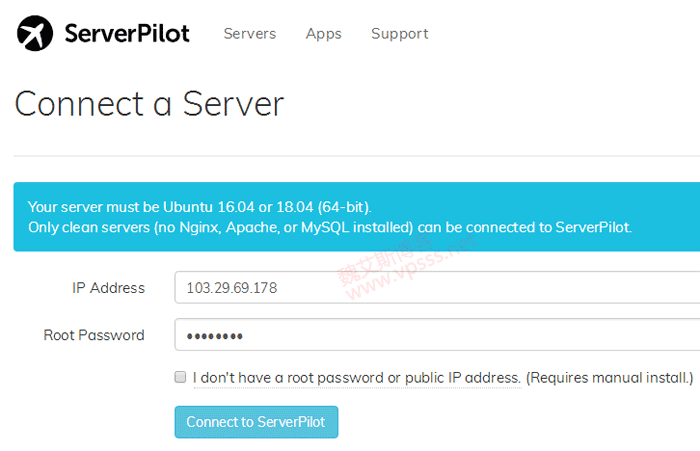Enable the no root password checkbox
Screen dimensions: 700x451
point(180,378)
